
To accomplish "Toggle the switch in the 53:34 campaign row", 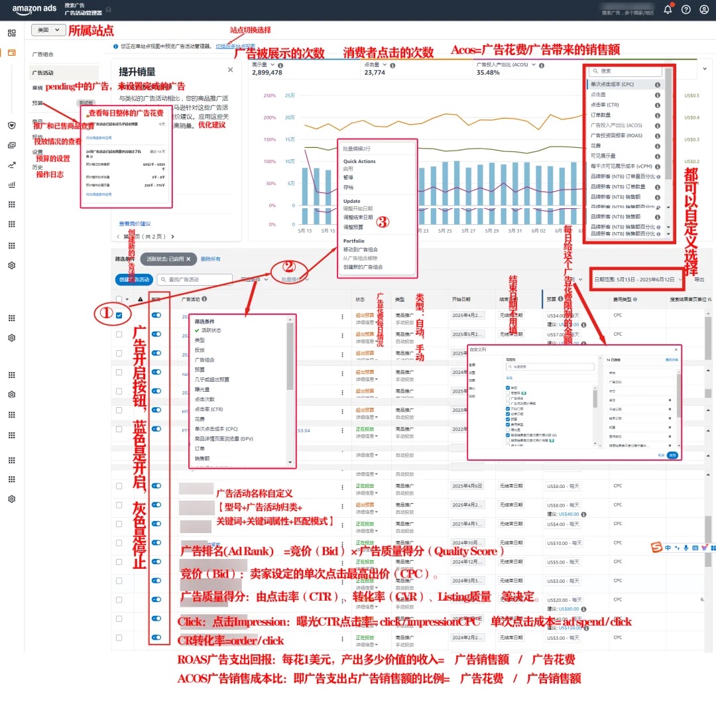I will point(156,429).
